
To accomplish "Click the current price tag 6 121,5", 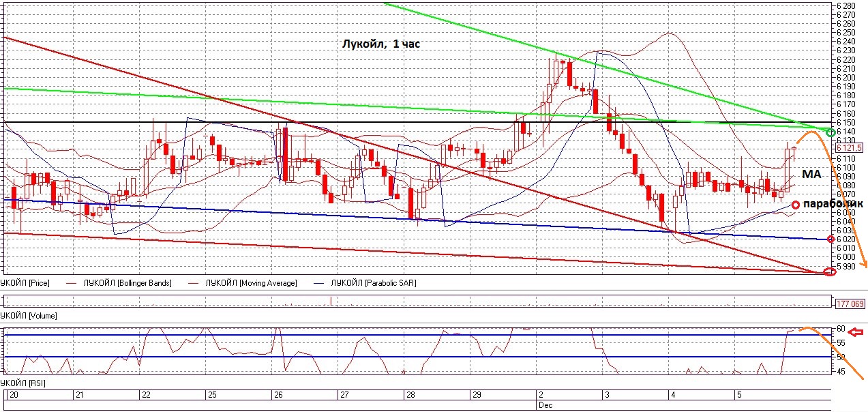I will [x=850, y=147].
